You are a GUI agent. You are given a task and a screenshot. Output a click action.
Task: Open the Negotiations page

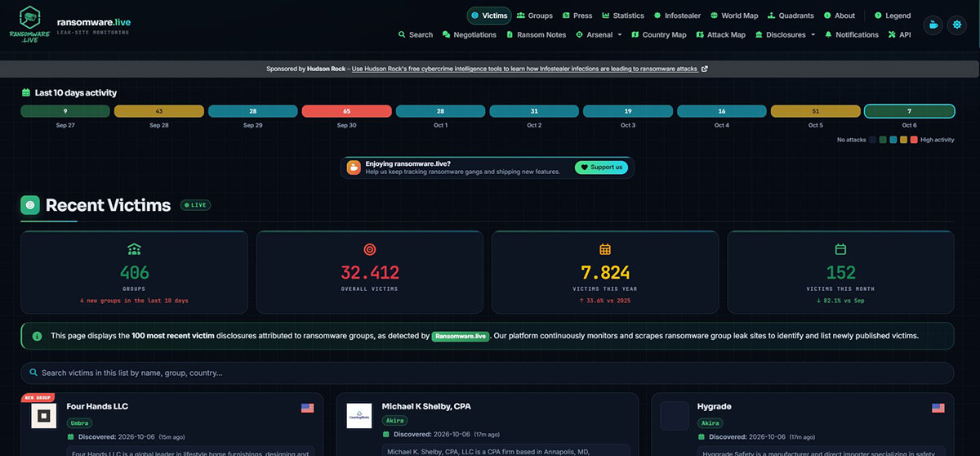[470, 35]
